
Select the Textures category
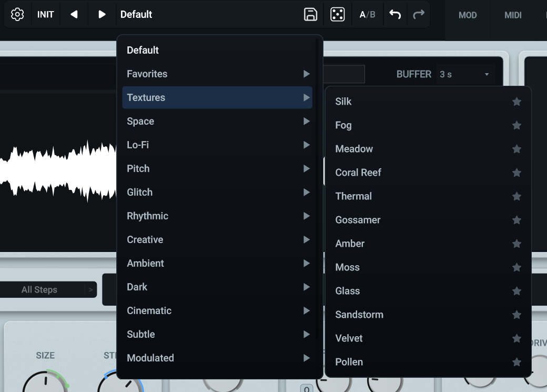217,97
